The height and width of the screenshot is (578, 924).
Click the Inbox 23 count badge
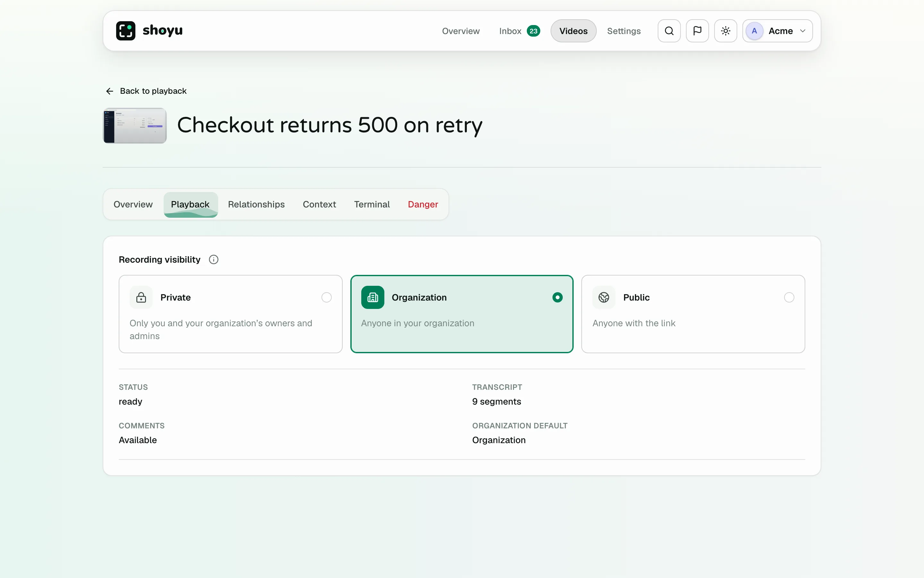(534, 31)
